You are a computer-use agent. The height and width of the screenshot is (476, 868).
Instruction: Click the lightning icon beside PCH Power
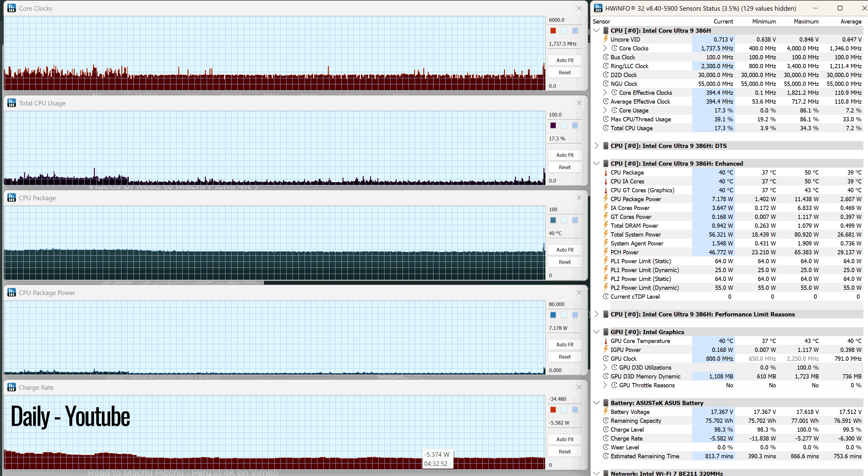coord(606,252)
